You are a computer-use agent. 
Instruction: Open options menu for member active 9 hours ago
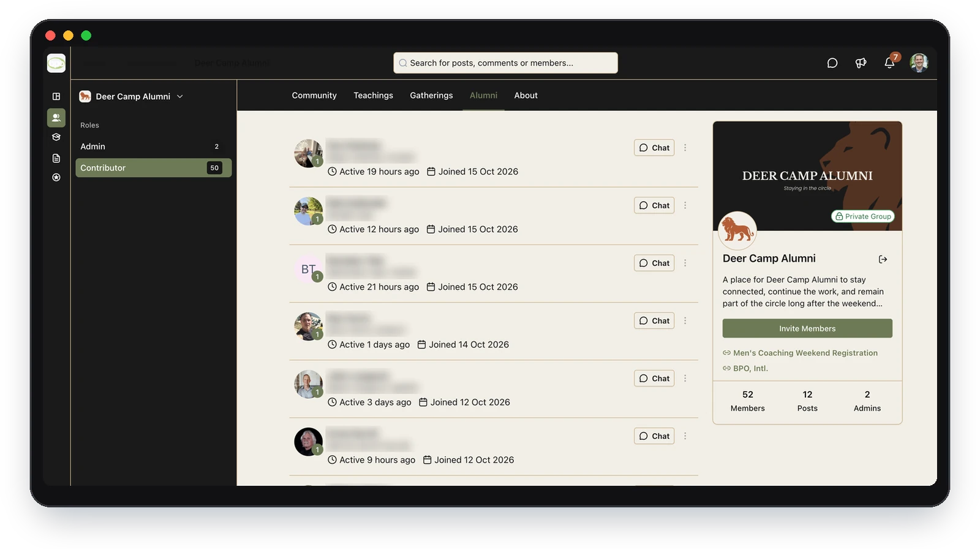coord(685,436)
